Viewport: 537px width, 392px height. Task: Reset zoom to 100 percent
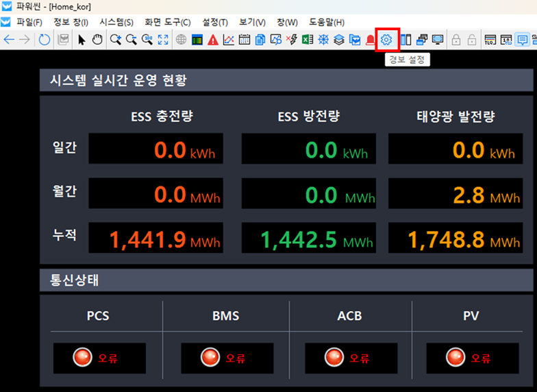coord(147,40)
